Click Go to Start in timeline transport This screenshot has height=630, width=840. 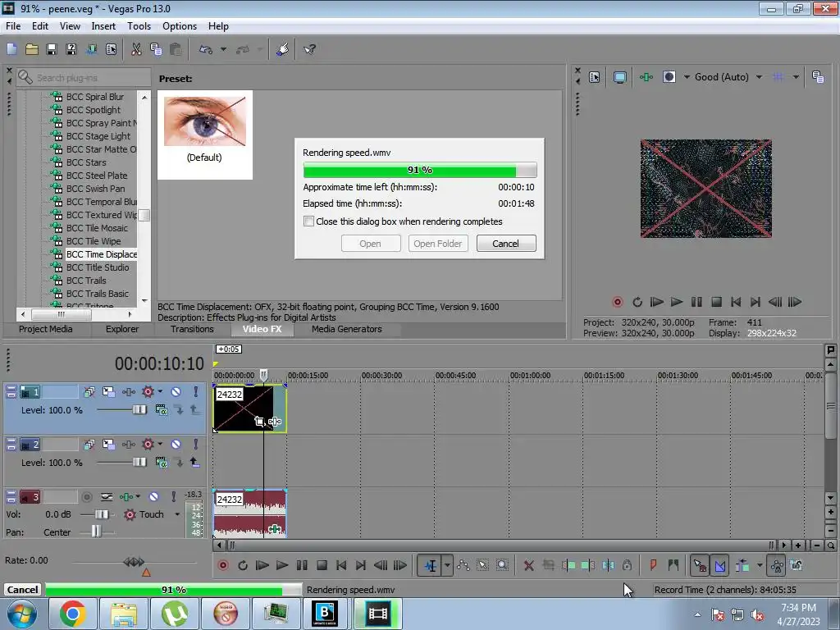[341, 565]
